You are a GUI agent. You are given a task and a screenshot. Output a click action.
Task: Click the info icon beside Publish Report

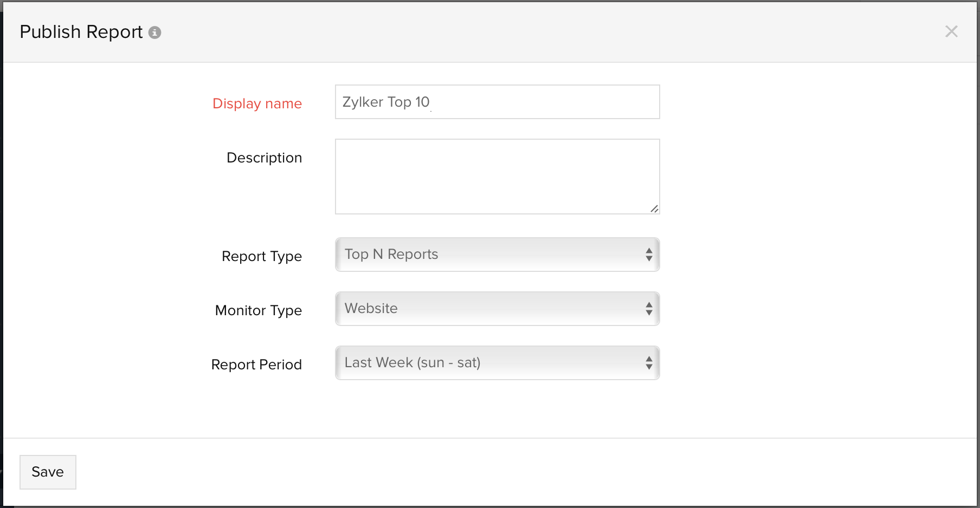(x=156, y=32)
